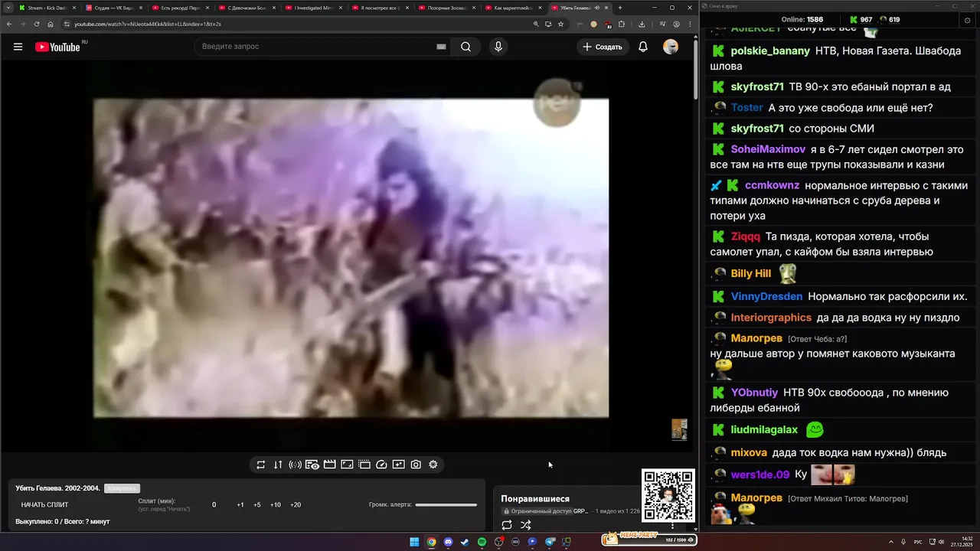Start voice search with the microphone
980x551 pixels.
[498, 47]
